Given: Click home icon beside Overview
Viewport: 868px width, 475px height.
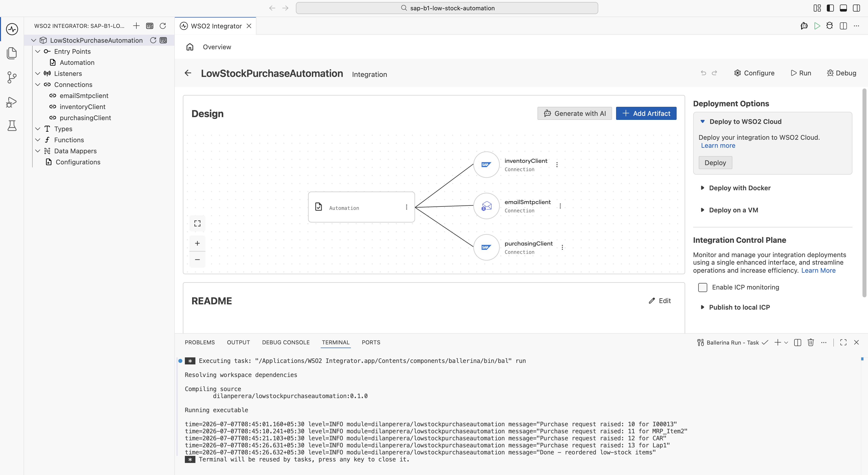Looking at the screenshot, I should [x=190, y=47].
